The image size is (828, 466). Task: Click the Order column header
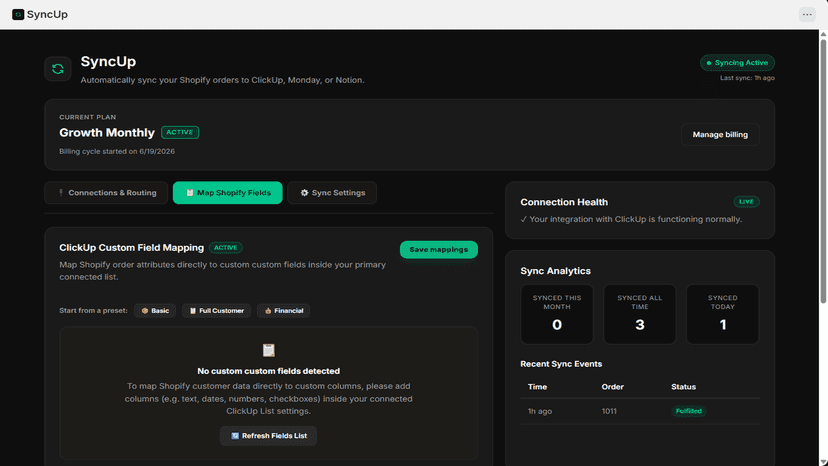click(x=613, y=387)
